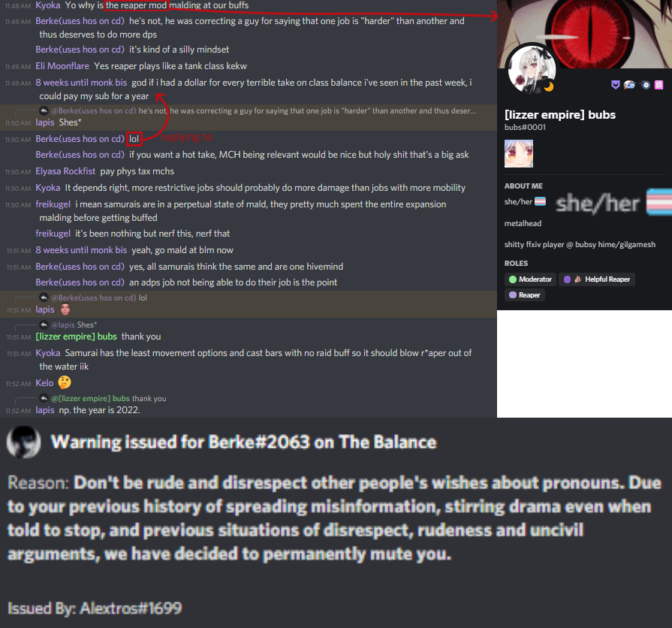Click the warning issuer's blurred avatar
Image resolution: width=672 pixels, height=628 pixels.
click(23, 442)
